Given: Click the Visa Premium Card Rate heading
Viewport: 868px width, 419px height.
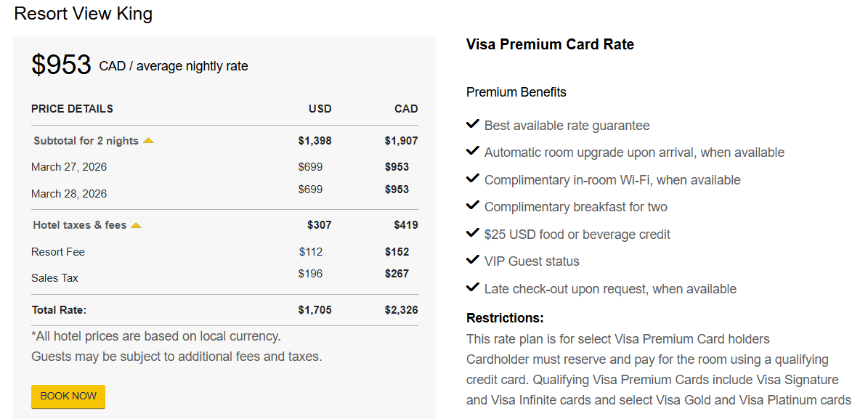Looking at the screenshot, I should coord(550,44).
